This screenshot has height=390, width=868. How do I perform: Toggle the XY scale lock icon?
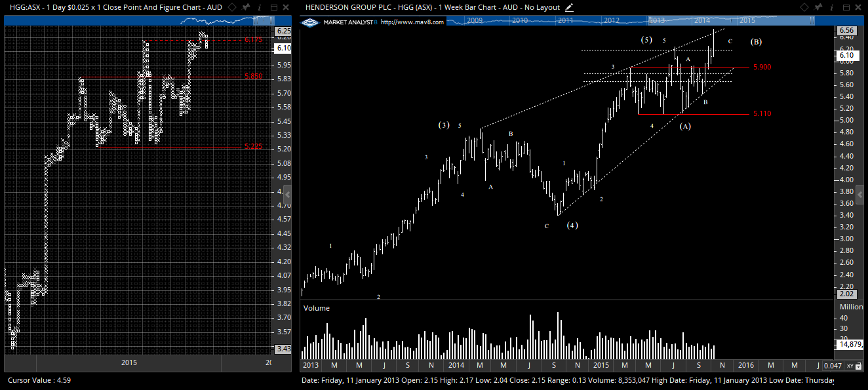pos(859,366)
